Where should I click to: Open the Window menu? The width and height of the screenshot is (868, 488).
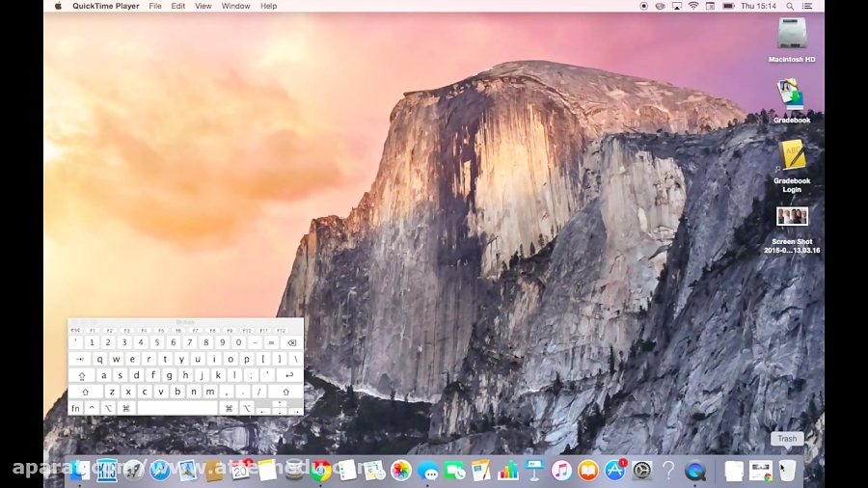[x=236, y=6]
